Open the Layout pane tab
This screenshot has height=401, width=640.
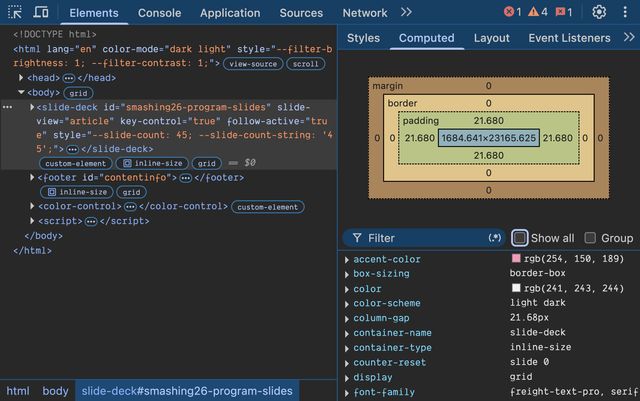491,38
